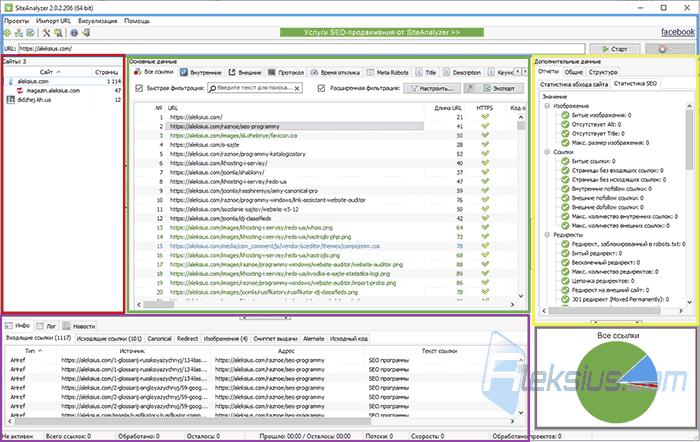Open the Время отклика tab
Screen dimensions: 700x442
[335, 72]
